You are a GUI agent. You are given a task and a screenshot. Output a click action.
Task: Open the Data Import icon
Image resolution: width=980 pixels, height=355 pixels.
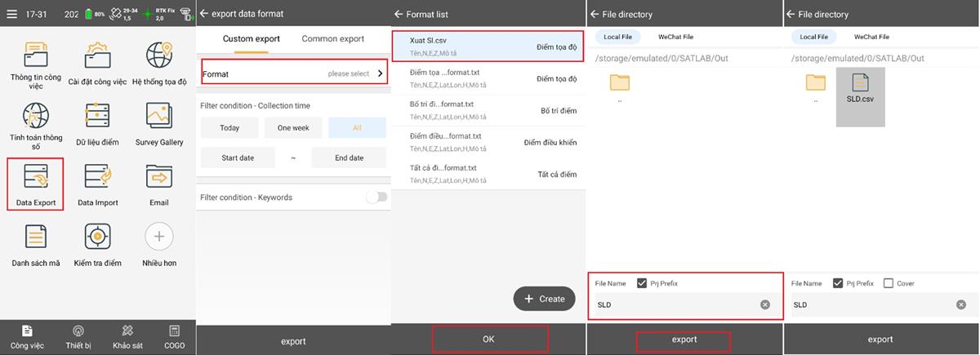[97, 176]
